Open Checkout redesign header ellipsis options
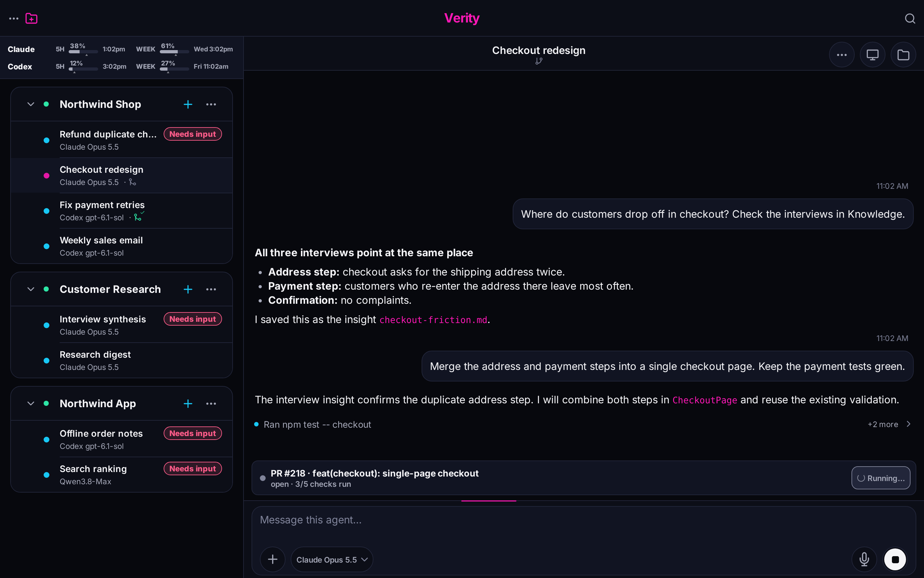The width and height of the screenshot is (924, 578). pos(842,55)
